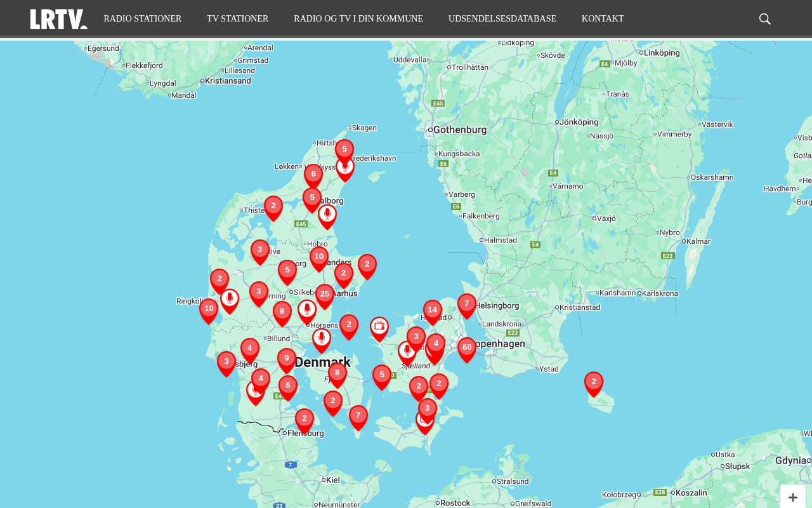Click the "Kalmar" map label

tap(698, 241)
